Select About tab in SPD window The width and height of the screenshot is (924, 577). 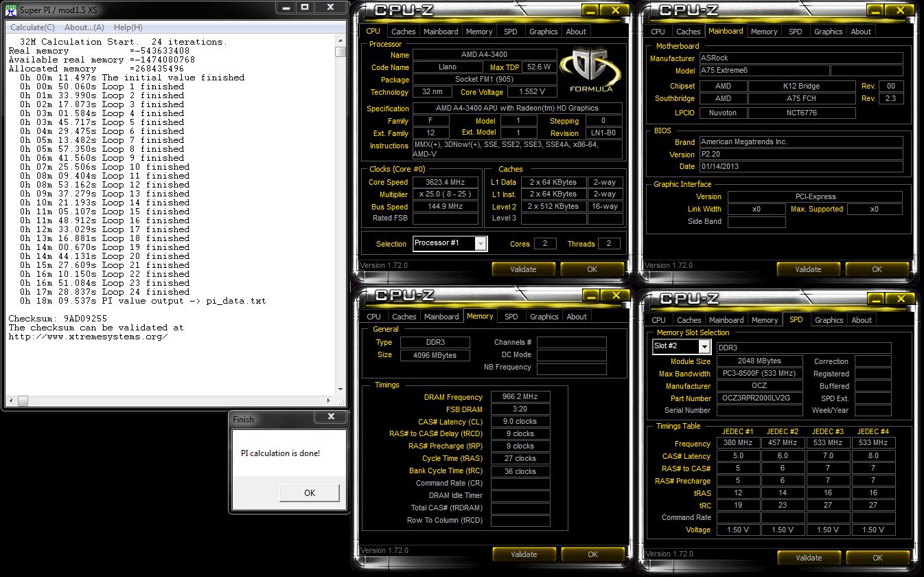click(862, 320)
